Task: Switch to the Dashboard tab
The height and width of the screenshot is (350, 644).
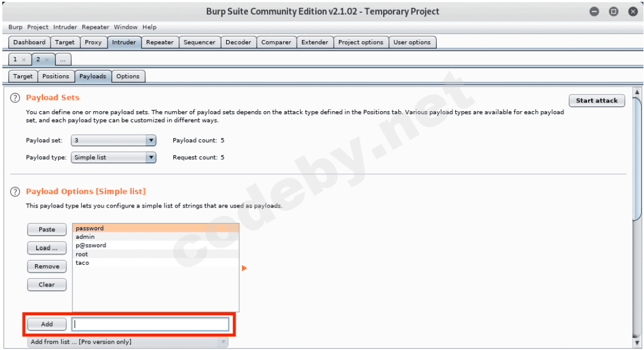Action: 29,42
